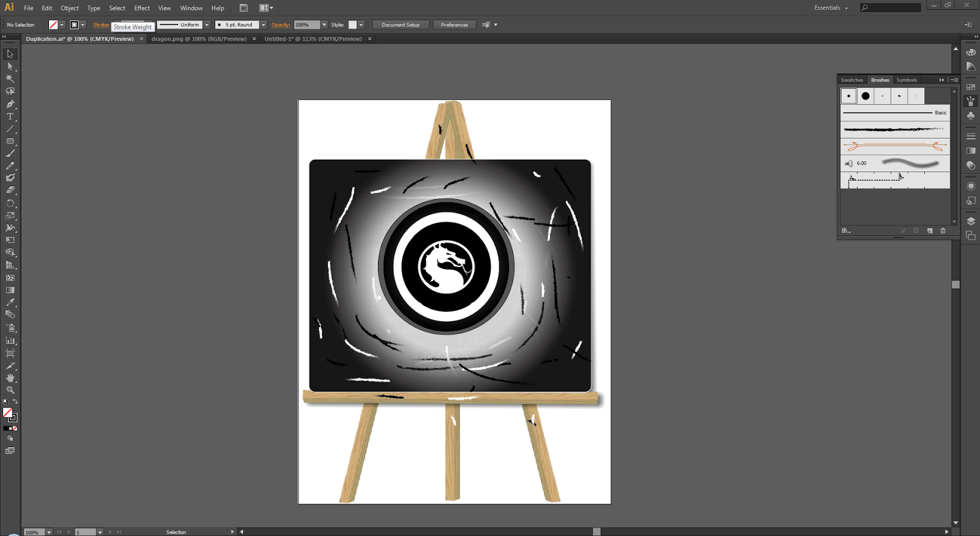Select the Paintbrush tool
The image size is (980, 536).
point(10,154)
